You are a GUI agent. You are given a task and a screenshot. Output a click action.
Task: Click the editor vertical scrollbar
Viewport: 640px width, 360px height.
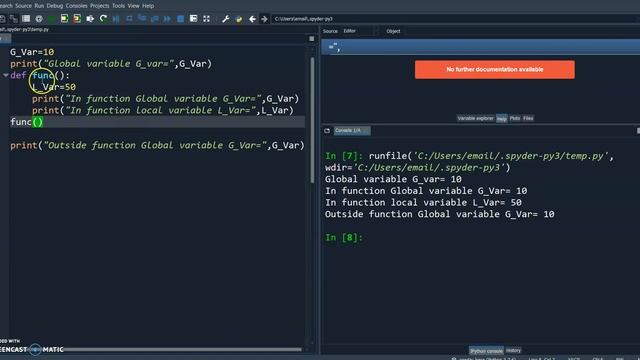[312, 120]
